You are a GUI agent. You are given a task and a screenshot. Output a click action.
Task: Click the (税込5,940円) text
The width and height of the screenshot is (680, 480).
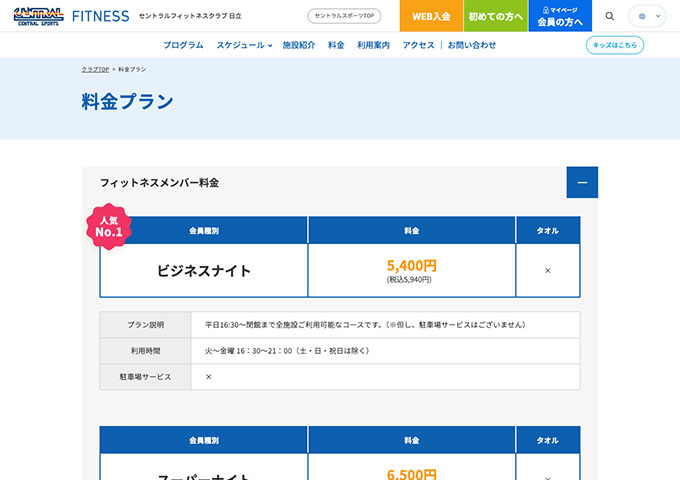pyautogui.click(x=409, y=280)
